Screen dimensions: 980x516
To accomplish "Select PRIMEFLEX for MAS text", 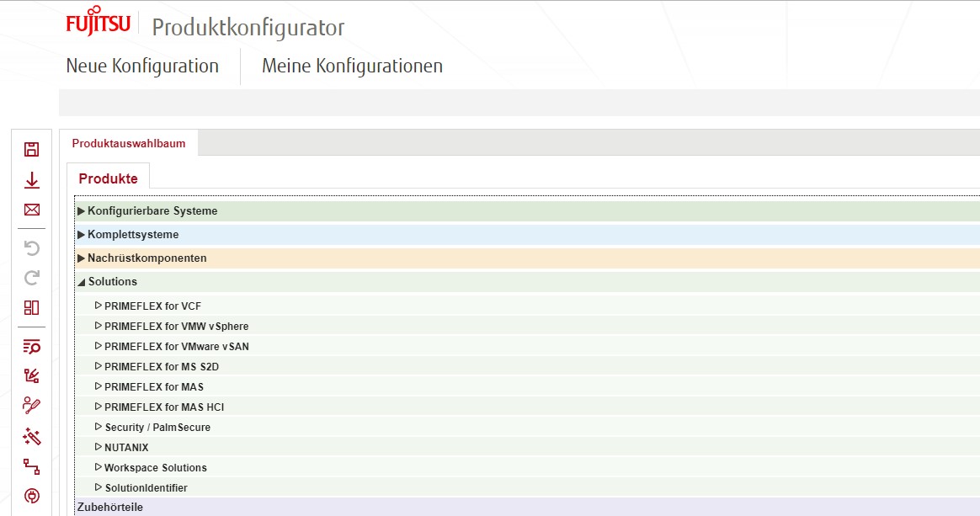I will pyautogui.click(x=154, y=386).
